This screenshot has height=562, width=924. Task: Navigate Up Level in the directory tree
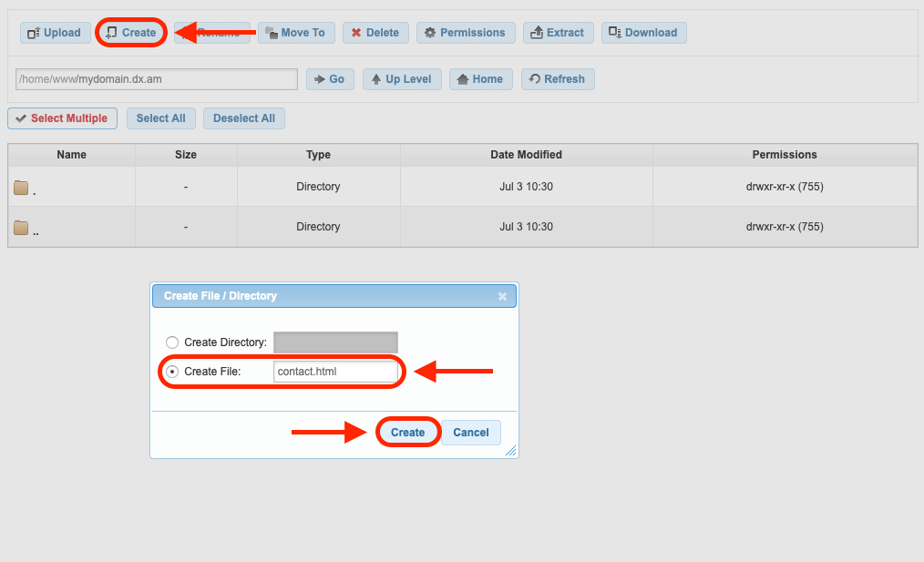pyautogui.click(x=402, y=78)
